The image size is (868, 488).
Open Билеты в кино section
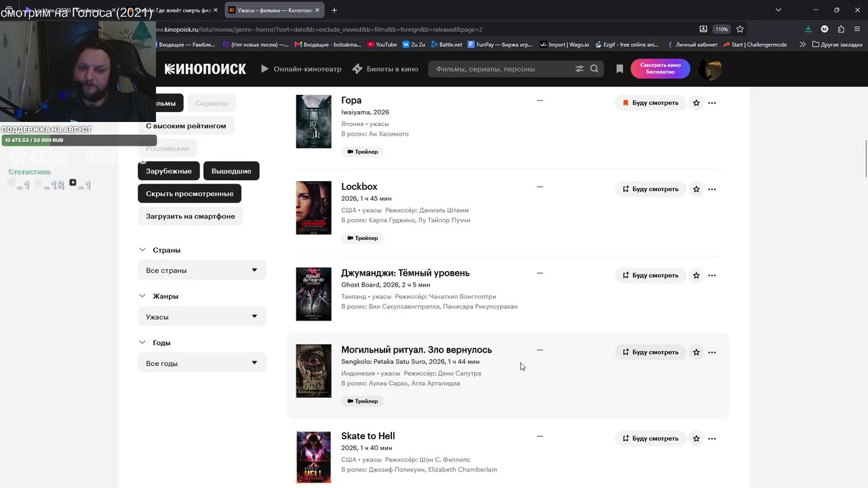point(385,68)
